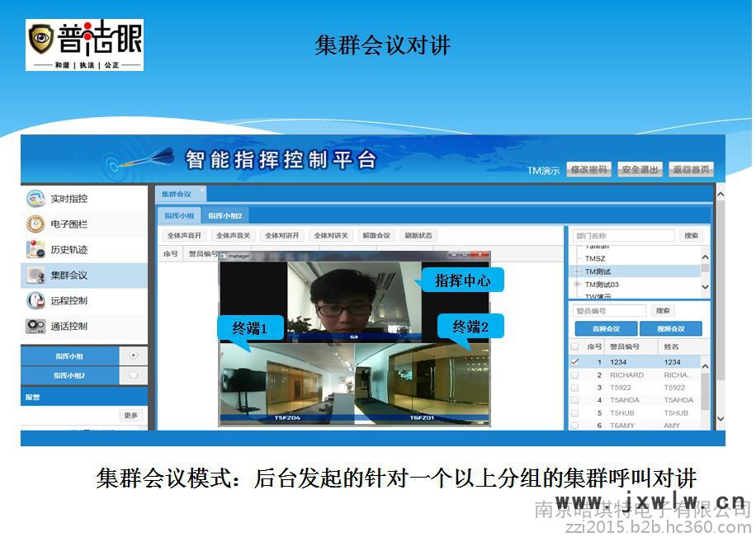Select the 电子围栏 clock icon

pyautogui.click(x=35, y=224)
